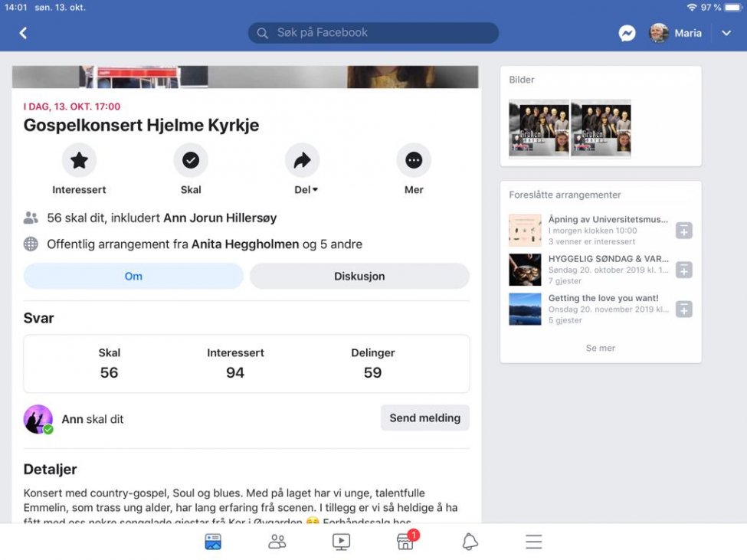Image resolution: width=747 pixels, height=560 pixels.
Task: Open the first Bilder thumbnail
Action: coord(539,129)
